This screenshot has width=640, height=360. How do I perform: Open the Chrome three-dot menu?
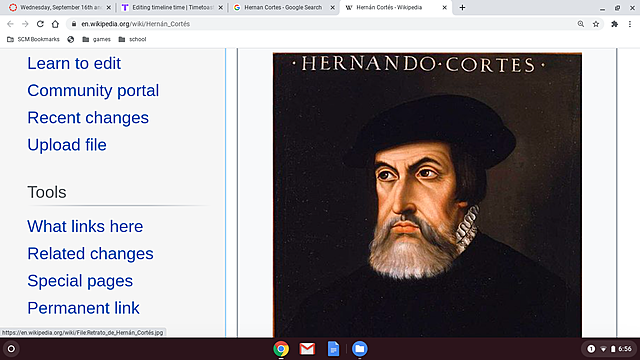[x=630, y=24]
